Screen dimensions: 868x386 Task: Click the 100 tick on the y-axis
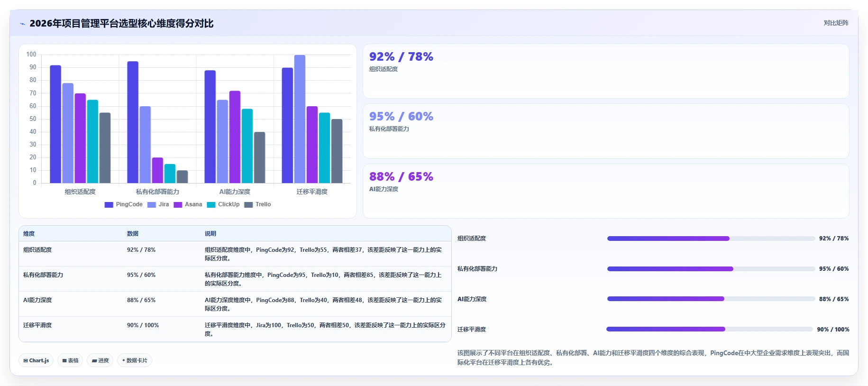click(31, 55)
